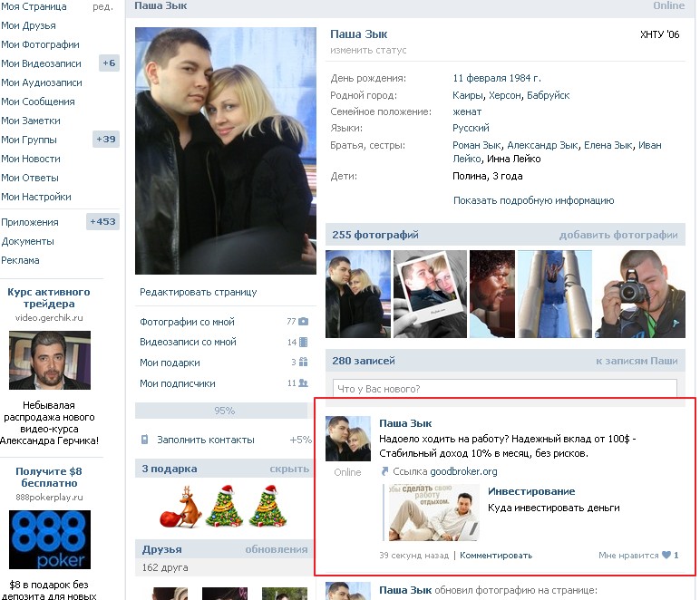This screenshot has width=700, height=600.
Task: Click Получите $8 бесплатно ad title
Action: point(49,477)
